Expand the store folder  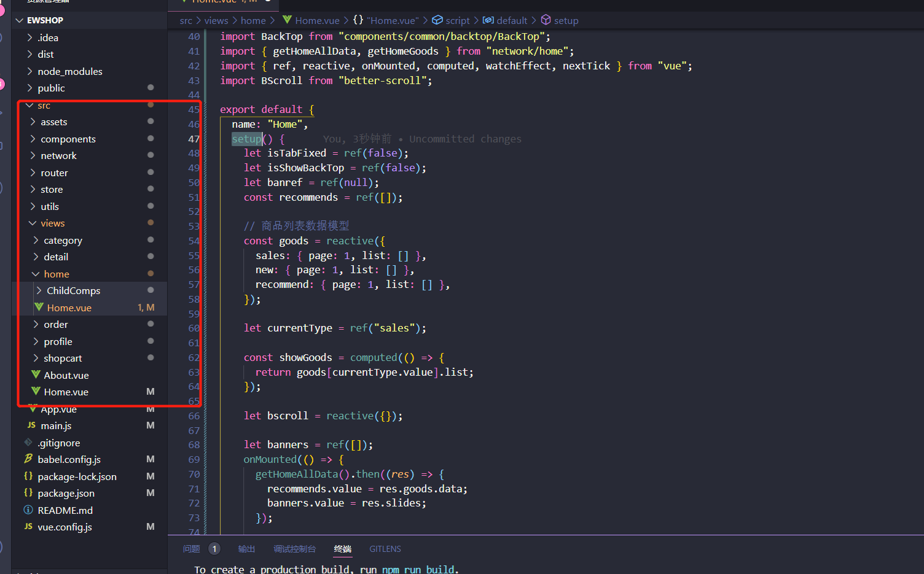coord(52,190)
